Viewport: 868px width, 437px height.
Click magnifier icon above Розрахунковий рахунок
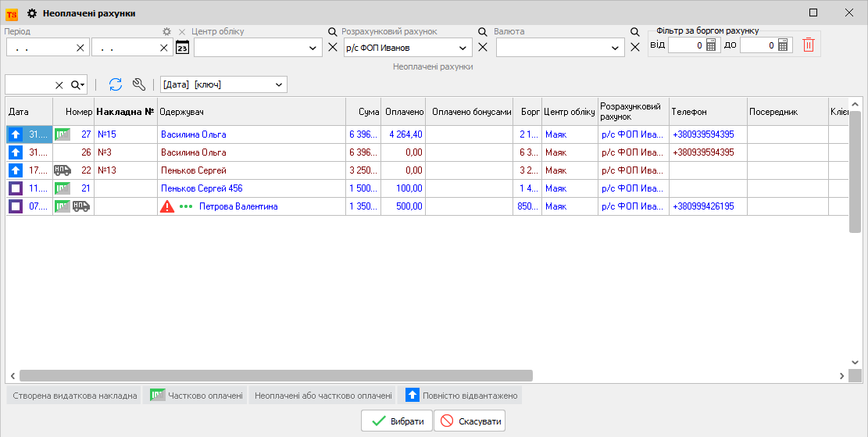[x=330, y=32]
